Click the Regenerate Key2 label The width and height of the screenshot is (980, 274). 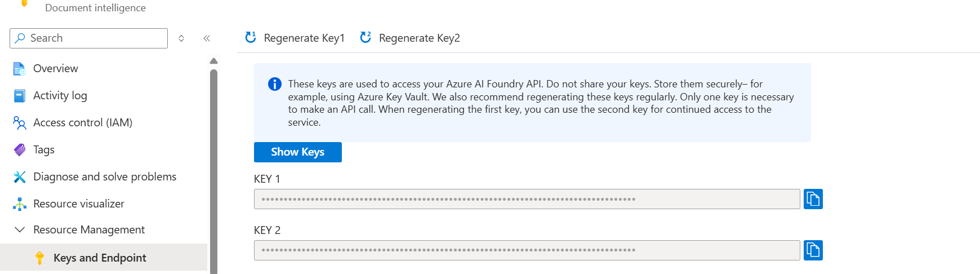pyautogui.click(x=420, y=38)
